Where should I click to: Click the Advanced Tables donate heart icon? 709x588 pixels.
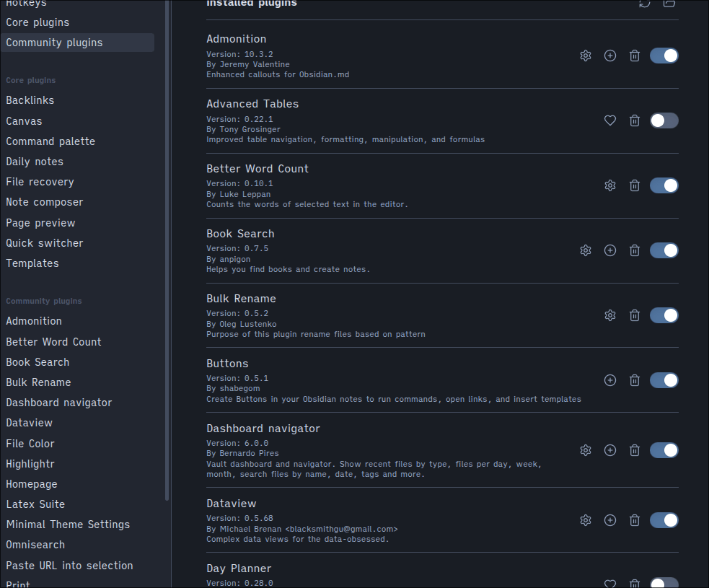[x=610, y=120]
